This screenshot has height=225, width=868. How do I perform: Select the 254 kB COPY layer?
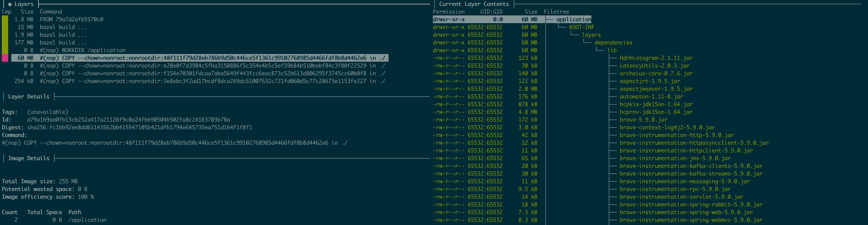[x=200, y=81]
